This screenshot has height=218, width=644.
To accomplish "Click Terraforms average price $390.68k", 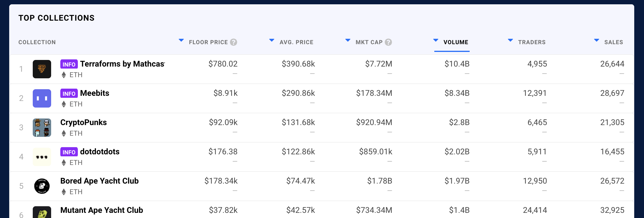I will click(298, 64).
